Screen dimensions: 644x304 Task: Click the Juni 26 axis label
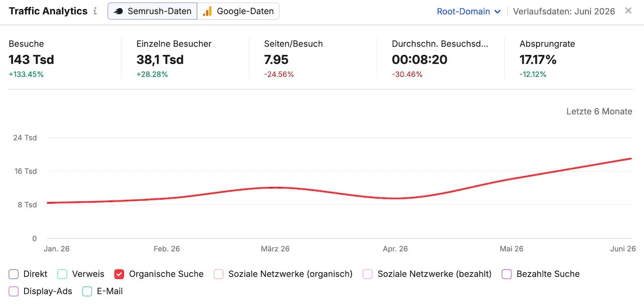[623, 249]
